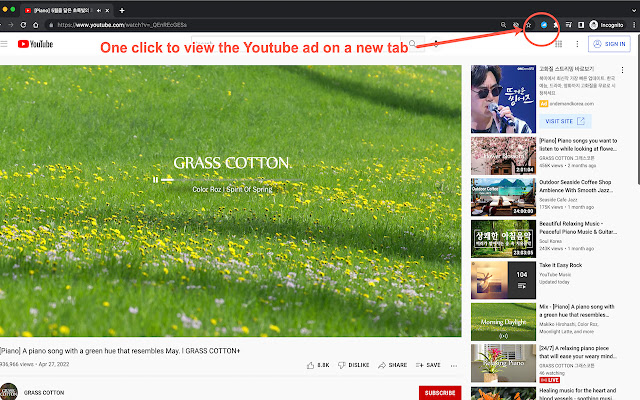Open the Morning Daylight mix thumbnail
Image resolution: width=640 pixels, height=400 pixels.
503,322
